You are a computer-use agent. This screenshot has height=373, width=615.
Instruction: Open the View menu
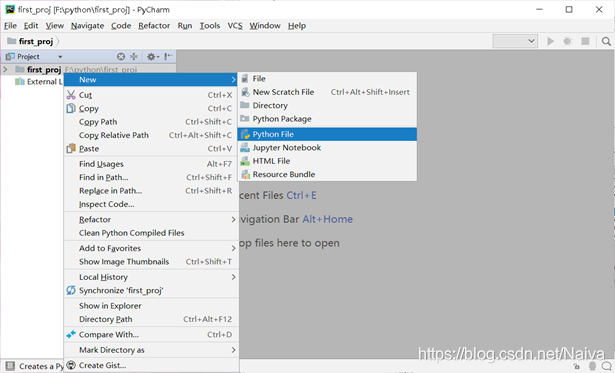(55, 26)
